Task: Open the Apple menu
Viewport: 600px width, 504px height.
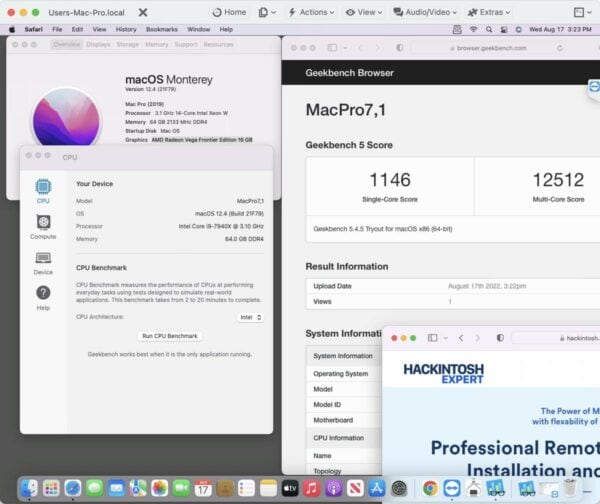Action: pos(12,29)
